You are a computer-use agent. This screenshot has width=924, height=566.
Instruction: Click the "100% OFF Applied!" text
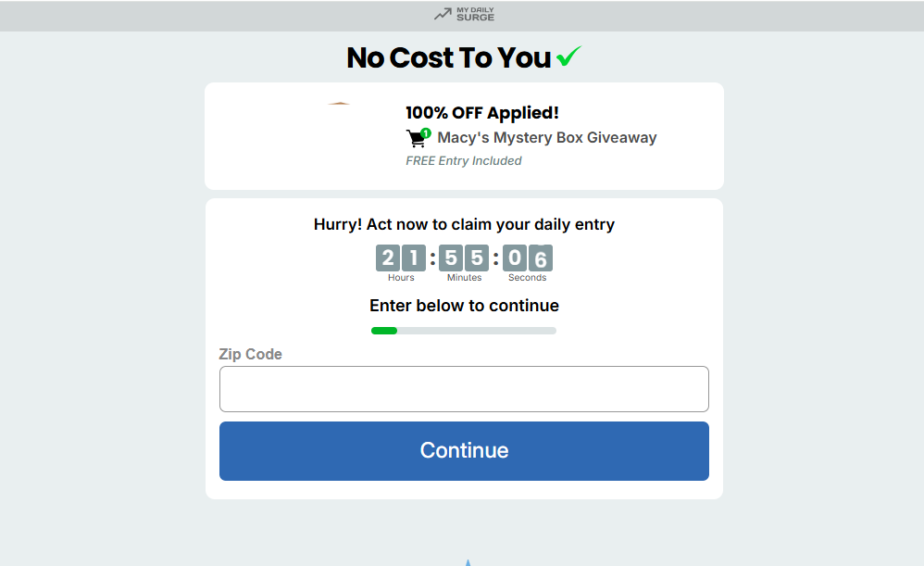point(481,113)
